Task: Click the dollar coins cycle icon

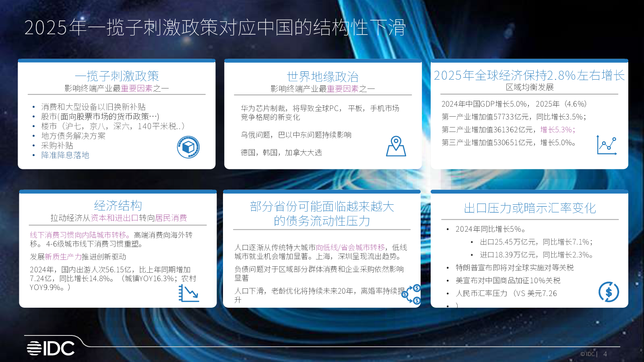Action: pyautogui.click(x=411, y=294)
